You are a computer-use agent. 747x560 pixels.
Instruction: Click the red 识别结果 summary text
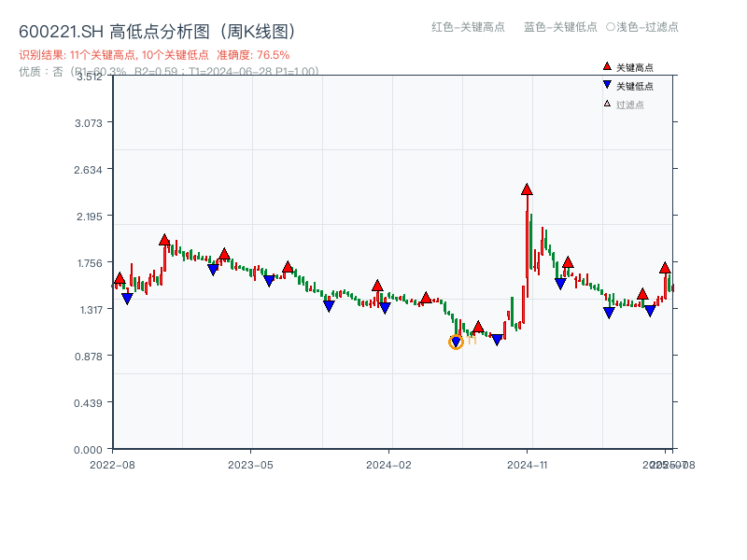[154, 55]
